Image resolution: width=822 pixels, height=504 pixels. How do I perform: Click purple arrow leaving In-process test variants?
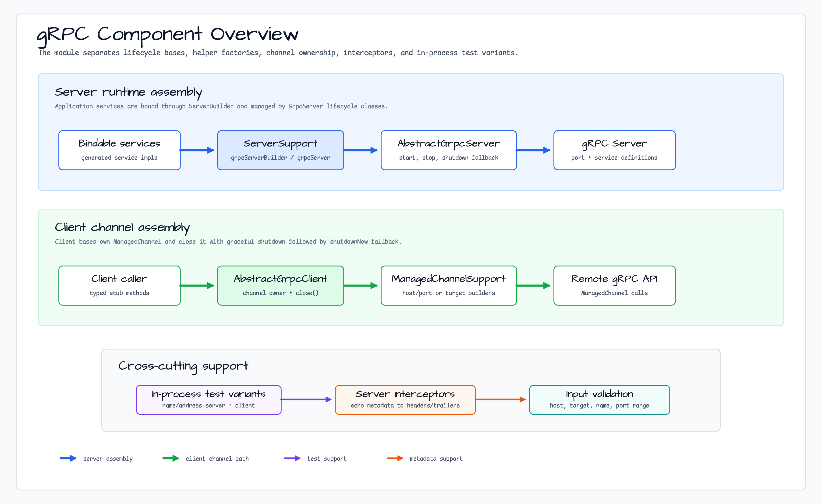306,399
